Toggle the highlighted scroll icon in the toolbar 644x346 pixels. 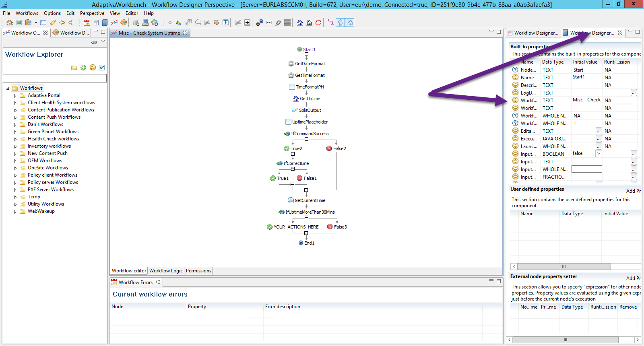[x=341, y=23]
